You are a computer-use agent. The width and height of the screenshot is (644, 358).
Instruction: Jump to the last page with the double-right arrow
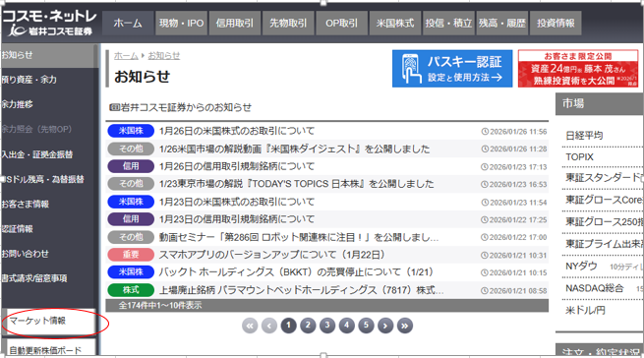click(x=404, y=326)
